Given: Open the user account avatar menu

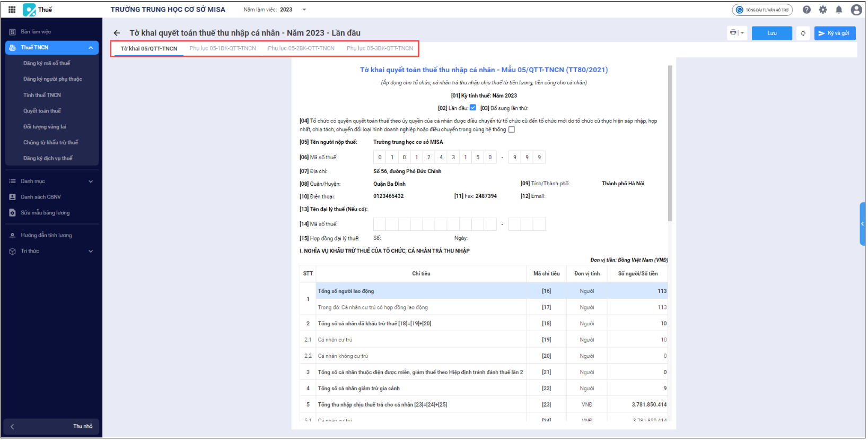Looking at the screenshot, I should pos(856,10).
